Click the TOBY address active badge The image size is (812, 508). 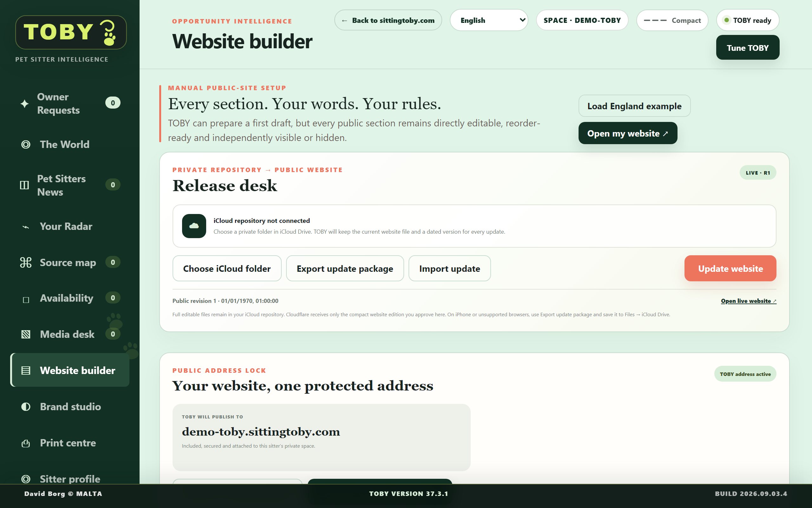[745, 374]
